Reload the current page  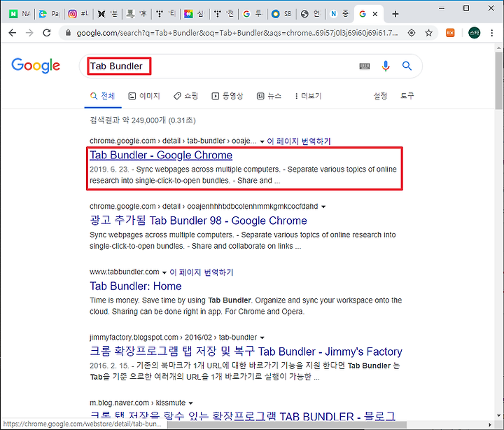[47, 33]
